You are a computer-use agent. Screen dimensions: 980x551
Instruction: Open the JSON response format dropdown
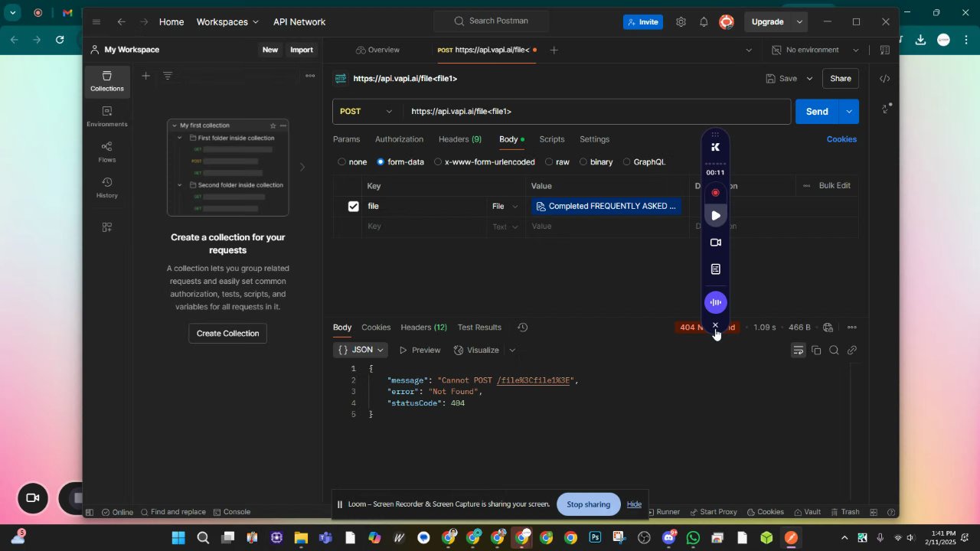point(361,350)
